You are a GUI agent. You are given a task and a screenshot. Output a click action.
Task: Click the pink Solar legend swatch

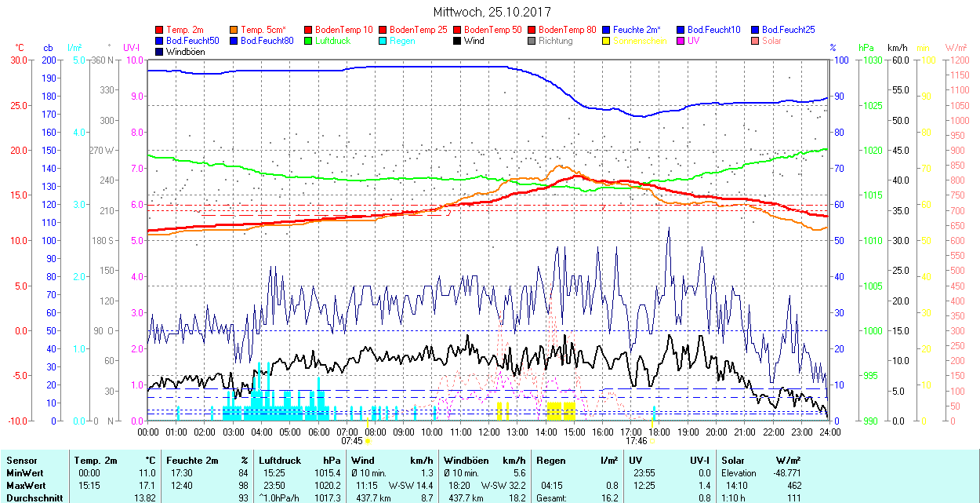coord(756,41)
